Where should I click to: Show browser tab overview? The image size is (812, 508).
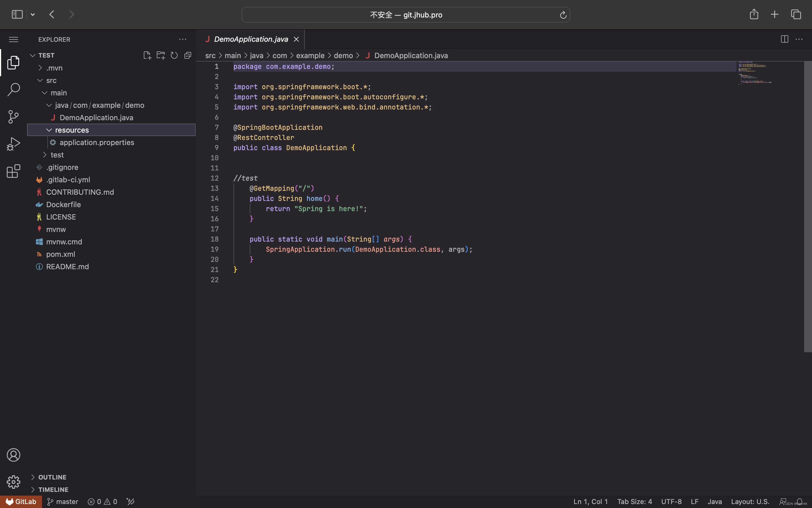[796, 14]
